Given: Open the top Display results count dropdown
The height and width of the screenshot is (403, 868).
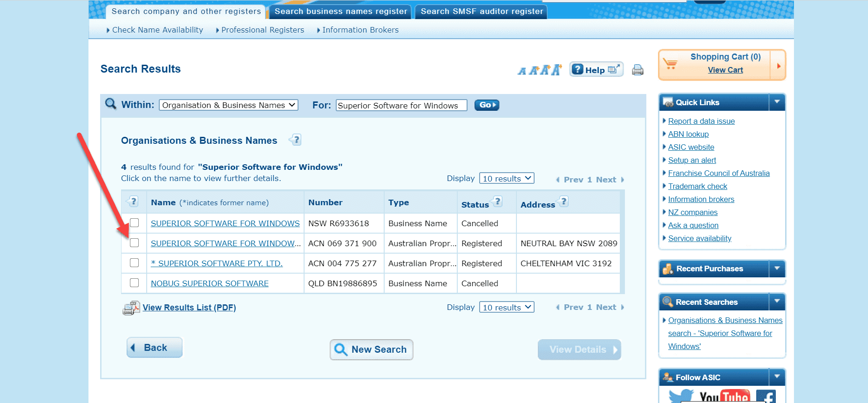Looking at the screenshot, I should tap(506, 179).
